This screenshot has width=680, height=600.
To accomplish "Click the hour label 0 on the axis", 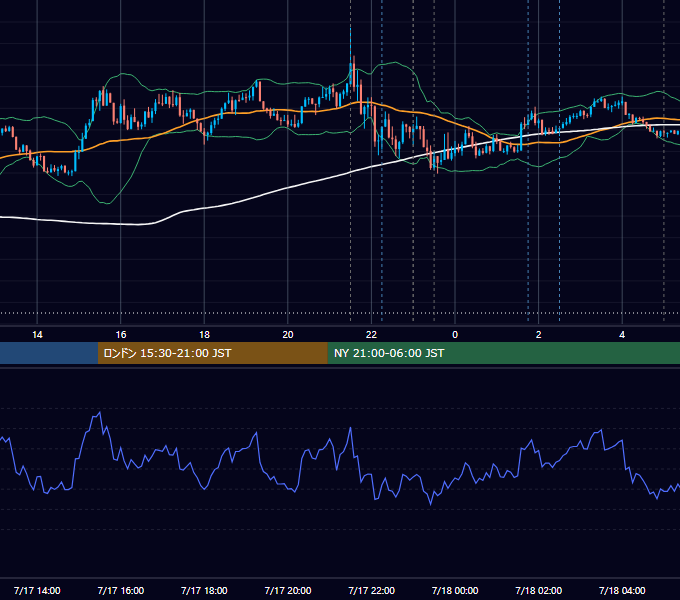I will coord(455,335).
